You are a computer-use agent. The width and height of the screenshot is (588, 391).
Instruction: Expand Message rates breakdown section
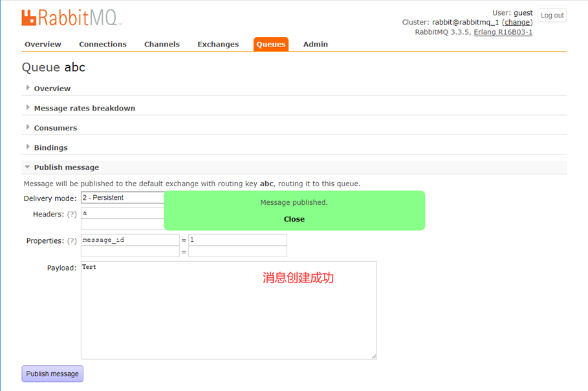coord(84,108)
